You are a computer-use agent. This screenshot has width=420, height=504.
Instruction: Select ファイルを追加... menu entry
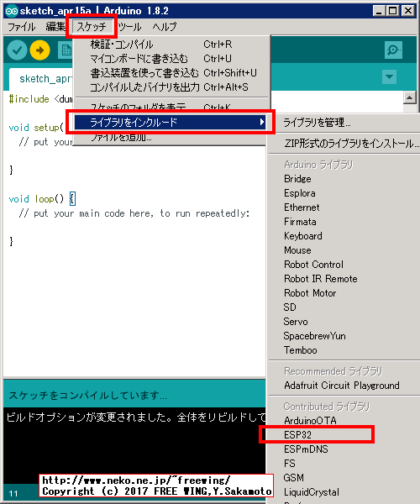click(x=171, y=138)
